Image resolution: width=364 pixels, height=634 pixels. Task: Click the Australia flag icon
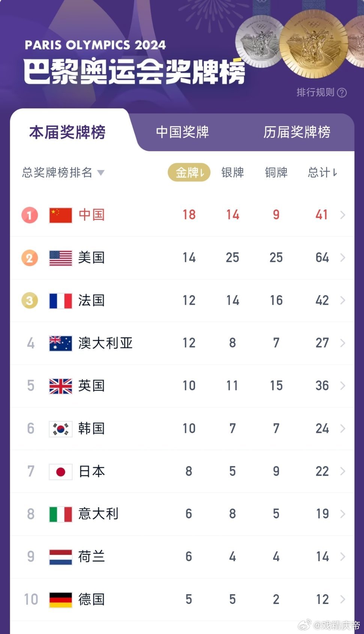click(x=60, y=343)
